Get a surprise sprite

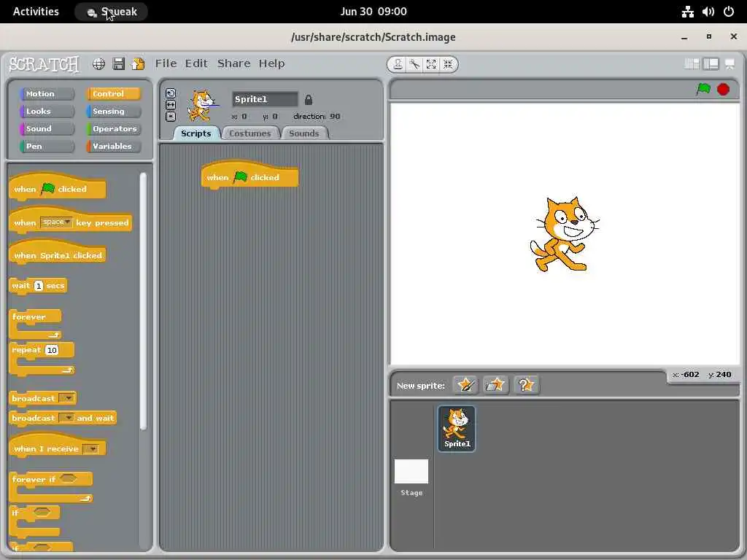point(526,385)
